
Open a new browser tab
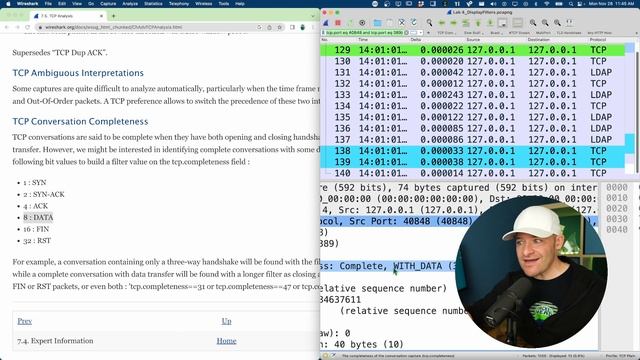click(x=113, y=16)
